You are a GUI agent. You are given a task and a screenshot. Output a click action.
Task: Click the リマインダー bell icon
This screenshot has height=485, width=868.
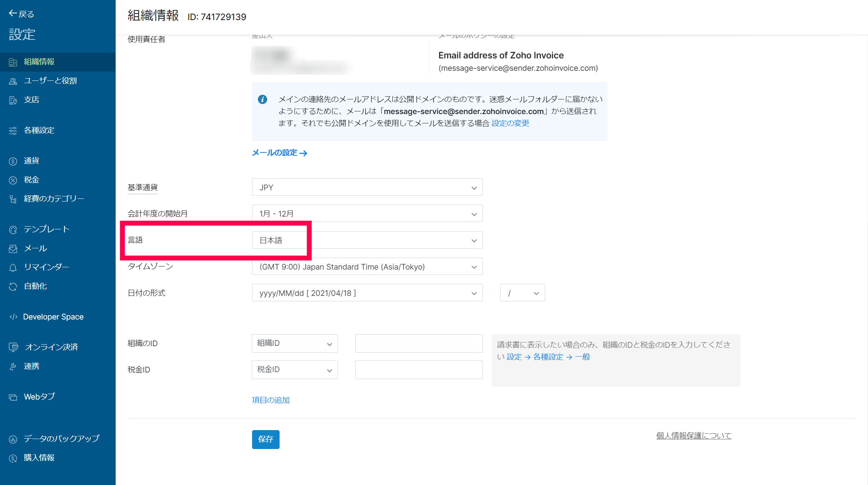pyautogui.click(x=13, y=268)
